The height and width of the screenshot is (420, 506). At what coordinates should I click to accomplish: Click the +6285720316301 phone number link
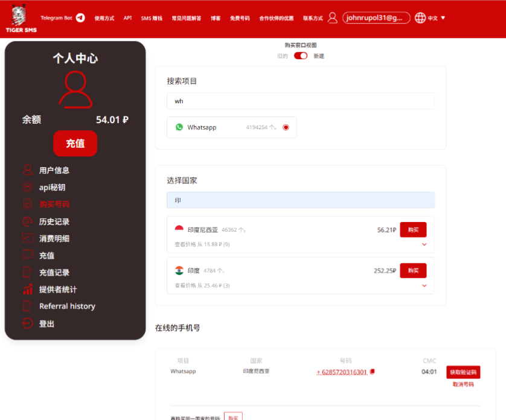tap(342, 372)
